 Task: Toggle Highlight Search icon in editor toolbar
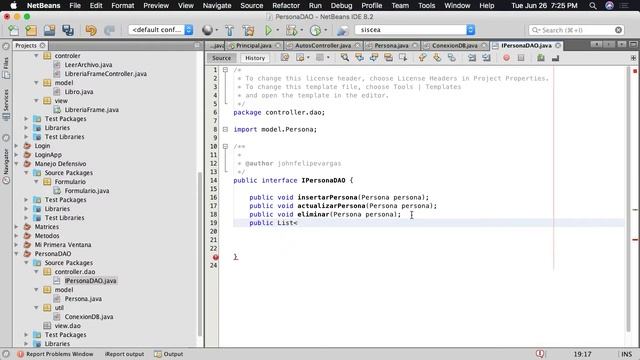click(x=388, y=58)
